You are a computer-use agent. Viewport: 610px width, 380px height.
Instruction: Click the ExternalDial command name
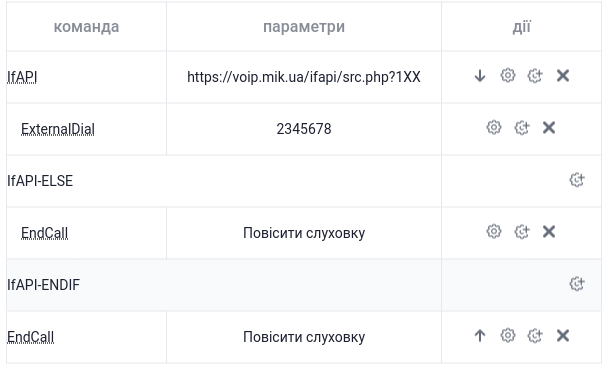click(58, 129)
